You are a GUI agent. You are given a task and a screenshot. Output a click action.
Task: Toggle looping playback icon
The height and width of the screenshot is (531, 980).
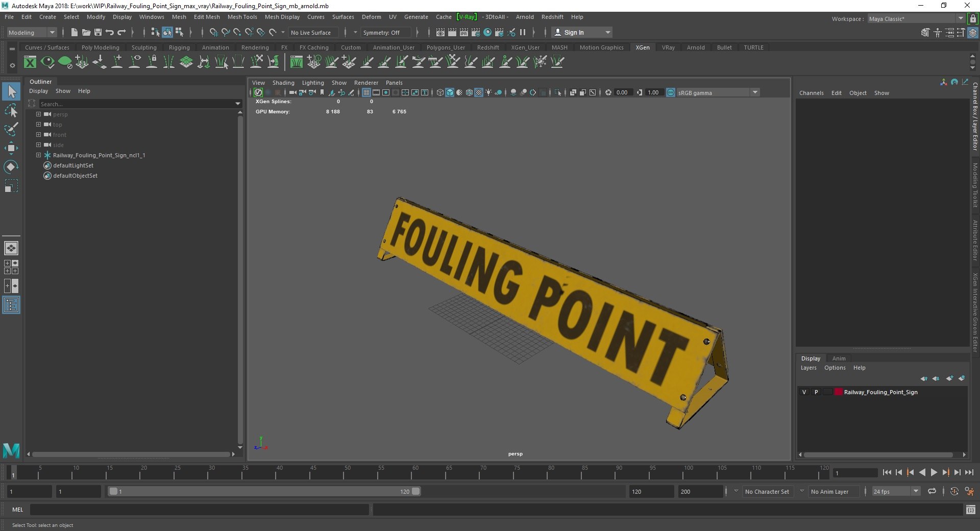[932, 491]
